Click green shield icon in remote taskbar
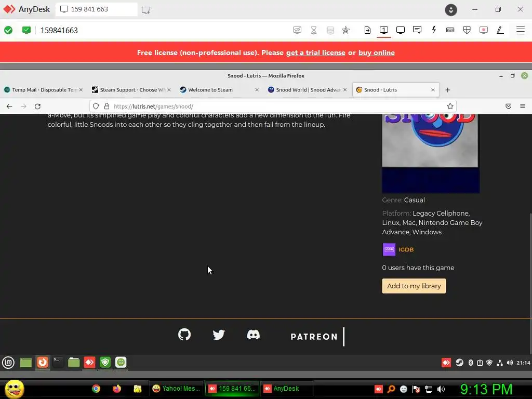The width and height of the screenshot is (532, 399). click(x=105, y=362)
